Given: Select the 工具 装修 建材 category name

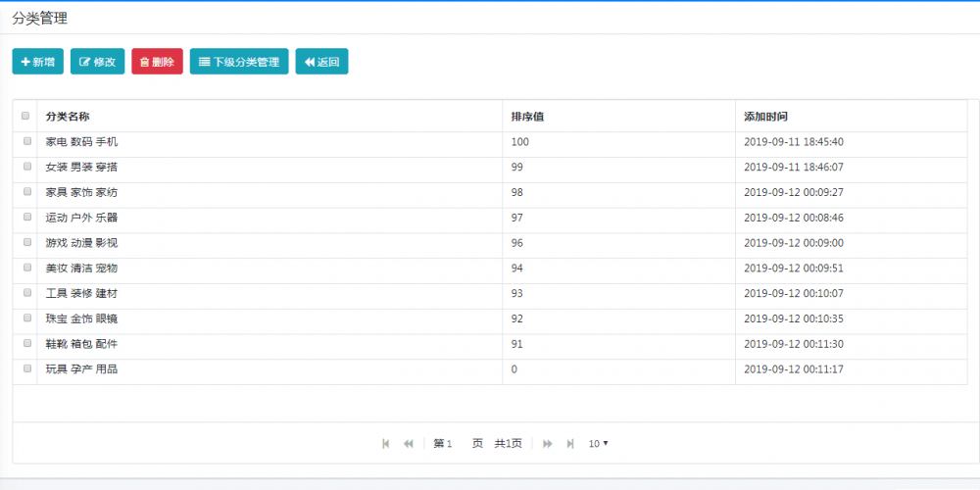Looking at the screenshot, I should (x=82, y=294).
